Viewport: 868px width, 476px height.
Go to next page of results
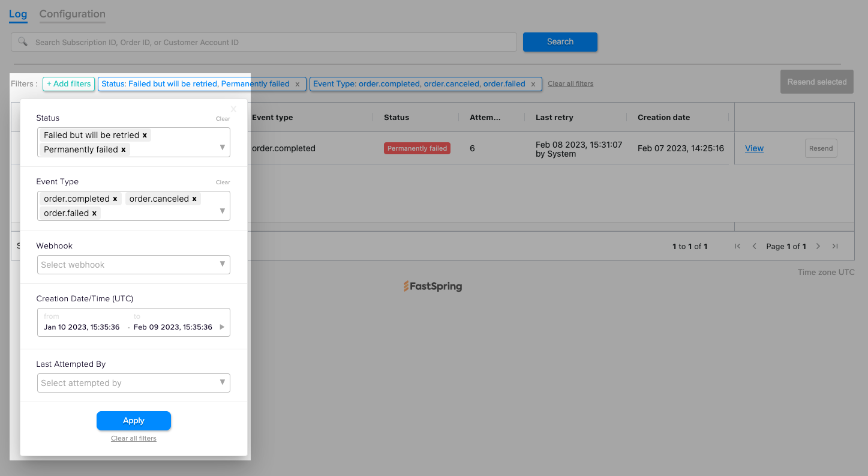click(x=818, y=246)
